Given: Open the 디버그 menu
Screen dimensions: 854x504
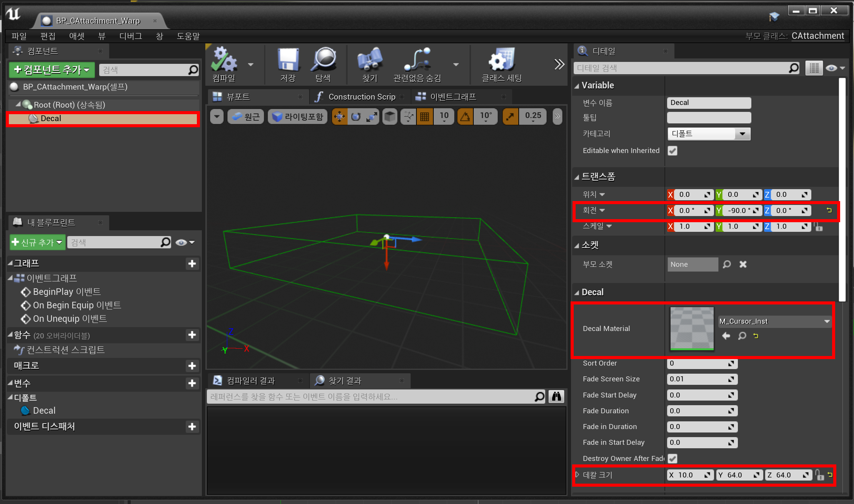Looking at the screenshot, I should point(130,36).
